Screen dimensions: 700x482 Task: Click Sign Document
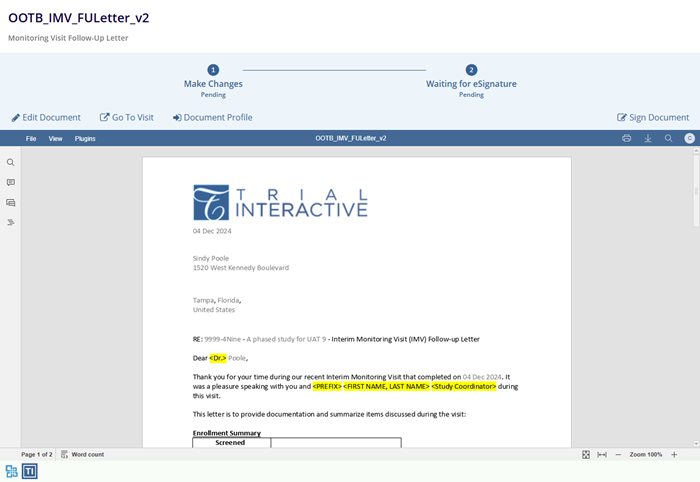[653, 117]
